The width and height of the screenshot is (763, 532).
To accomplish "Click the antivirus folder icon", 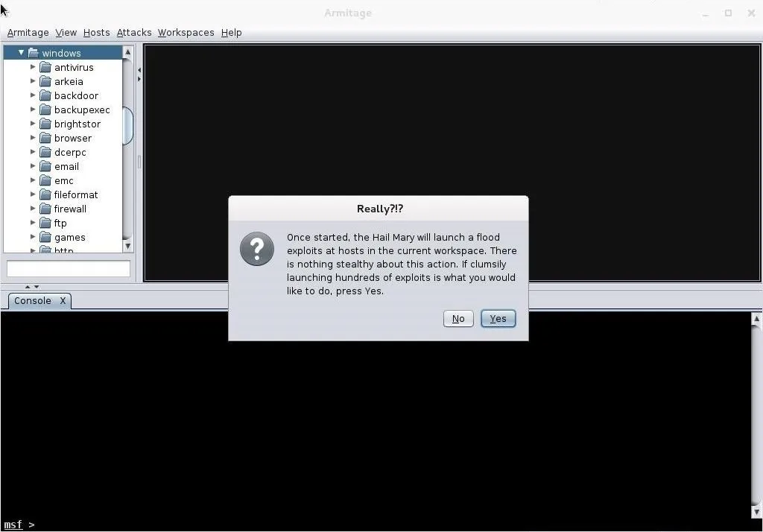I will coord(45,67).
